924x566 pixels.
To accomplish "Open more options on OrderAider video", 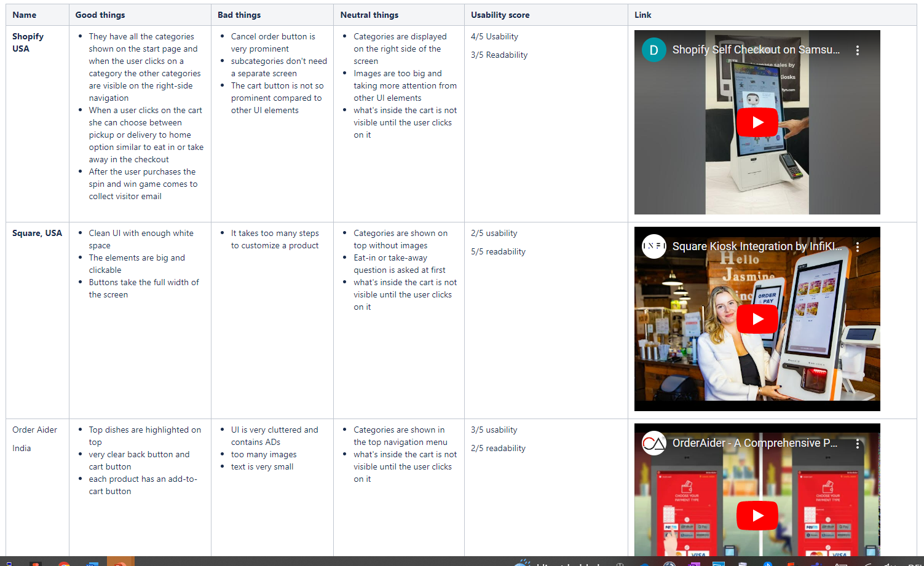I will coord(858,444).
